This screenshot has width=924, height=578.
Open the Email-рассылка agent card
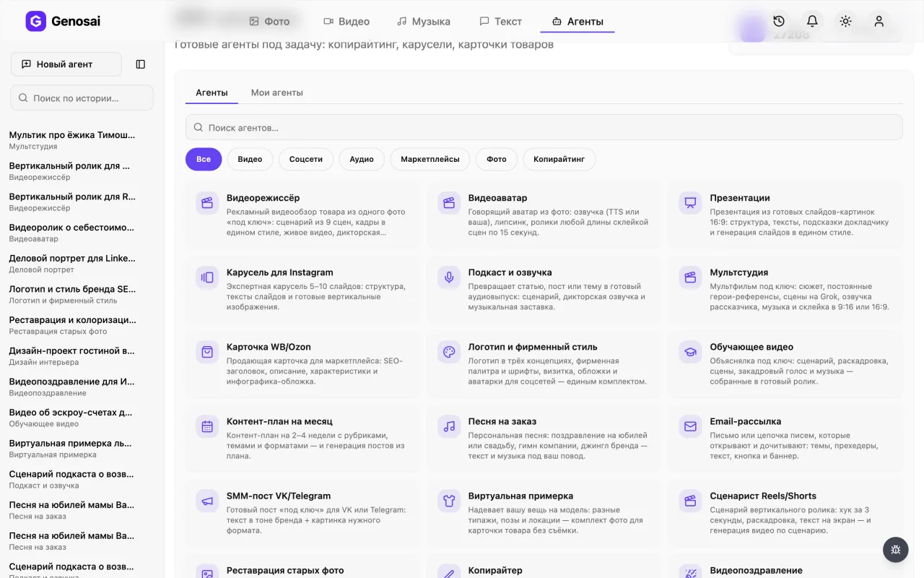(x=785, y=435)
